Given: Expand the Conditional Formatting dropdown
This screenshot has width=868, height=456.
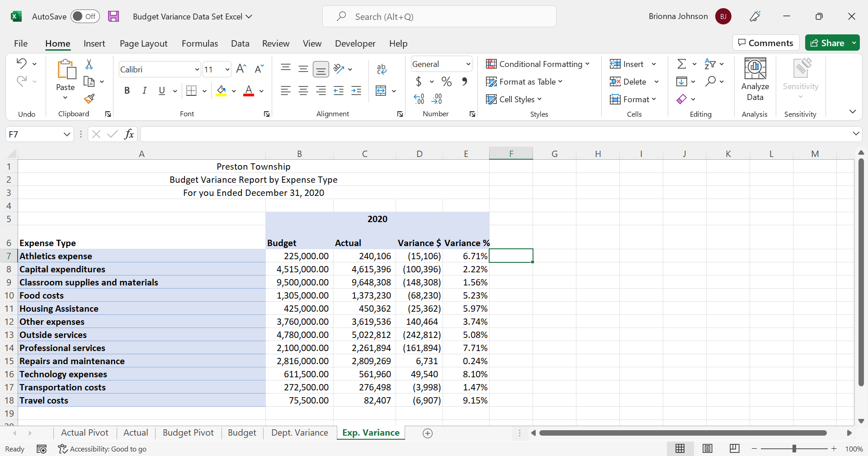Looking at the screenshot, I should point(538,64).
